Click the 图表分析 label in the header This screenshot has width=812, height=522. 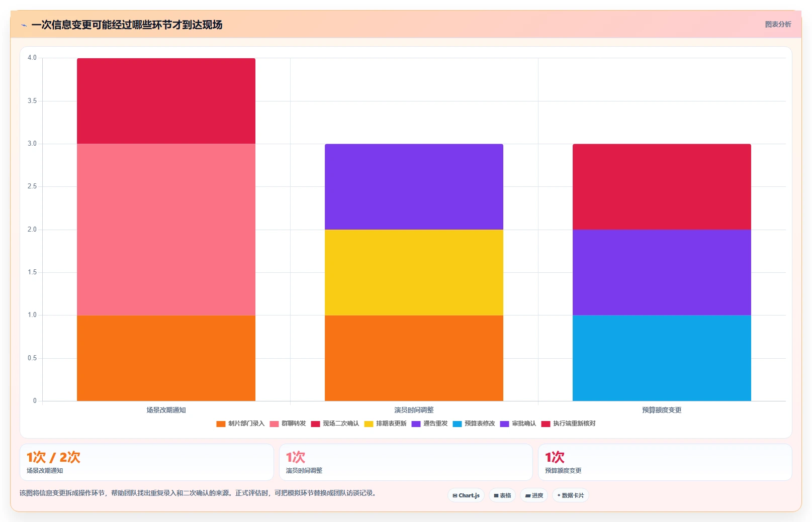pos(778,24)
